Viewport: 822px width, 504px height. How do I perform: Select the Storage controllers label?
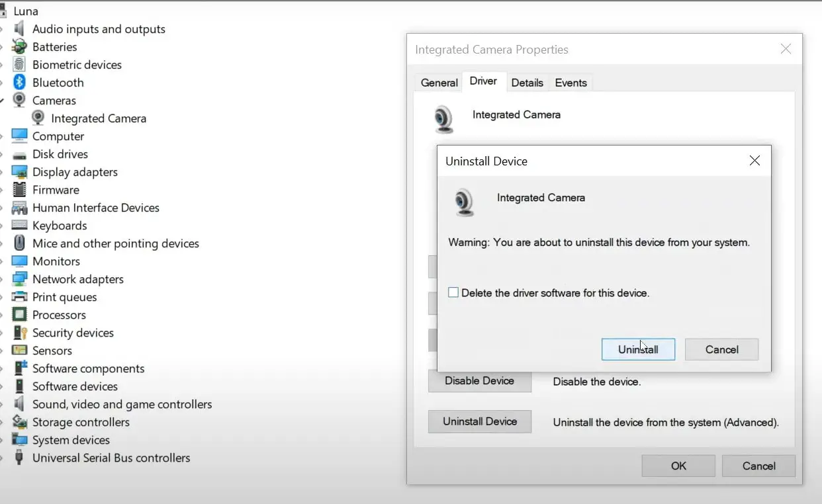point(81,422)
